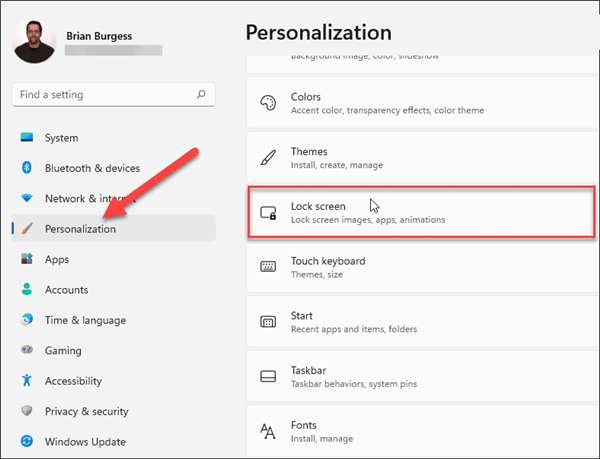This screenshot has height=459, width=600.
Task: Click the Accounts person icon
Action: pos(27,290)
